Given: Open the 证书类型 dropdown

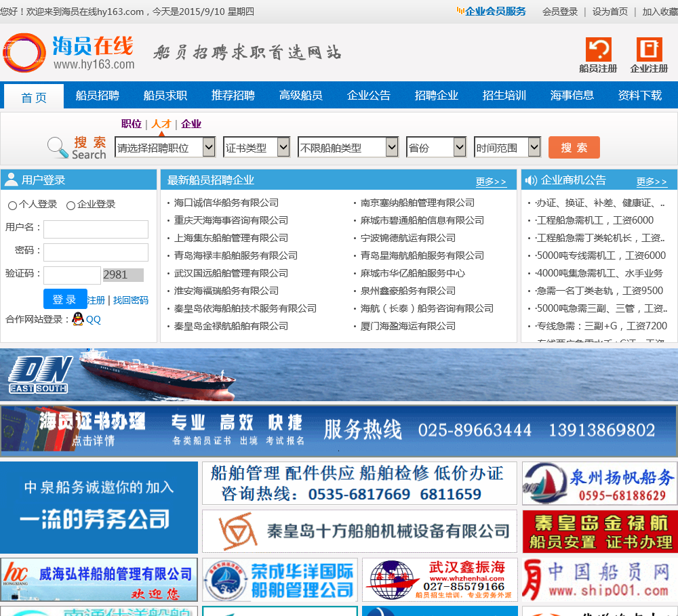Looking at the screenshot, I should click(256, 148).
